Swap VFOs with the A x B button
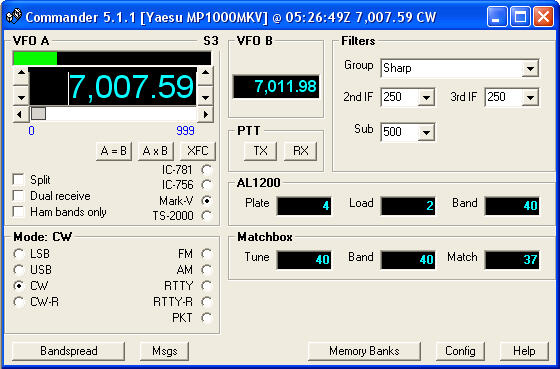This screenshot has height=369, width=560. (155, 151)
